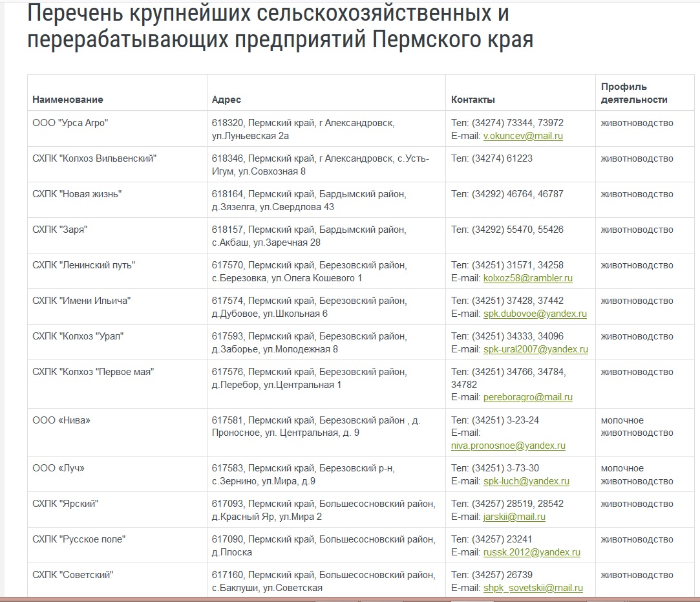The height and width of the screenshot is (602, 700).
Task: Click address with ул.Совхозная 8
Action: pyautogui.click(x=320, y=165)
